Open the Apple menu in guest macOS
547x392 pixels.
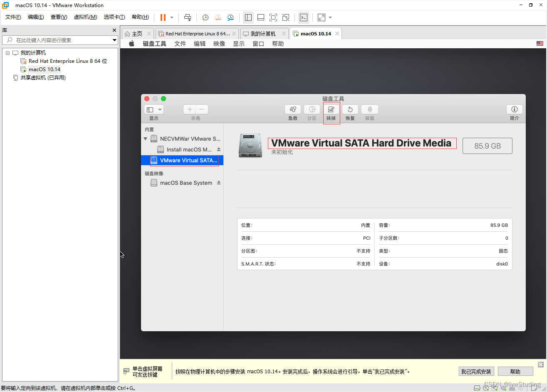131,44
